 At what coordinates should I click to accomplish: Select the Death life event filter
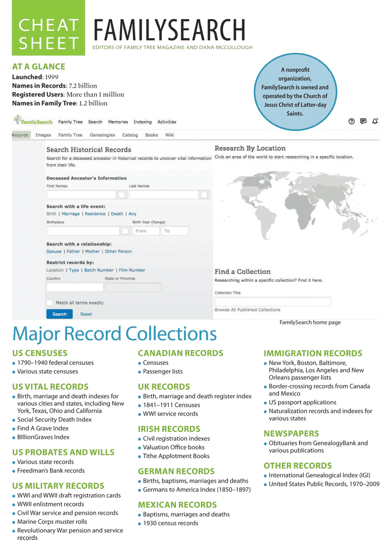pos(117,214)
